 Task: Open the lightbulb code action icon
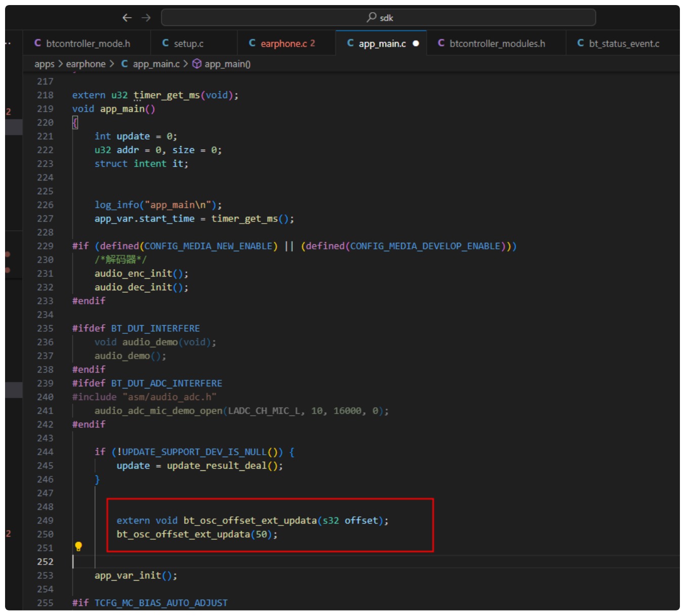click(x=78, y=546)
